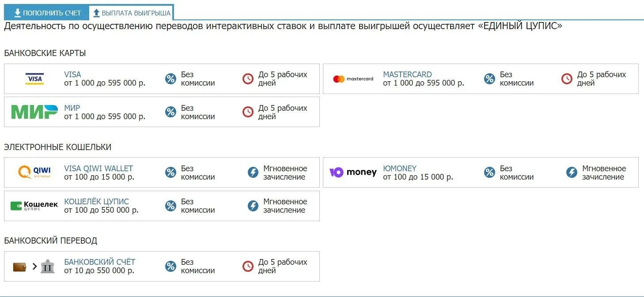Switch to Выплата выигрыша tab
This screenshot has width=644, height=297.
(x=132, y=13)
